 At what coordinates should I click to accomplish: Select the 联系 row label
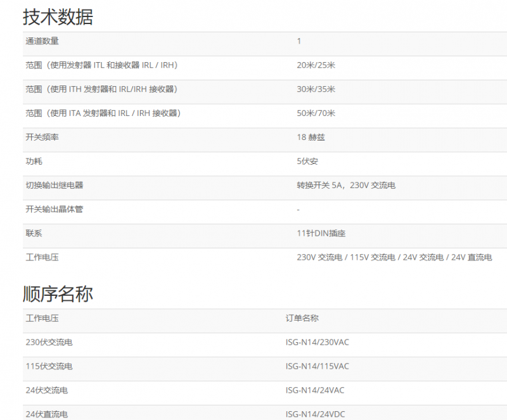(x=34, y=234)
